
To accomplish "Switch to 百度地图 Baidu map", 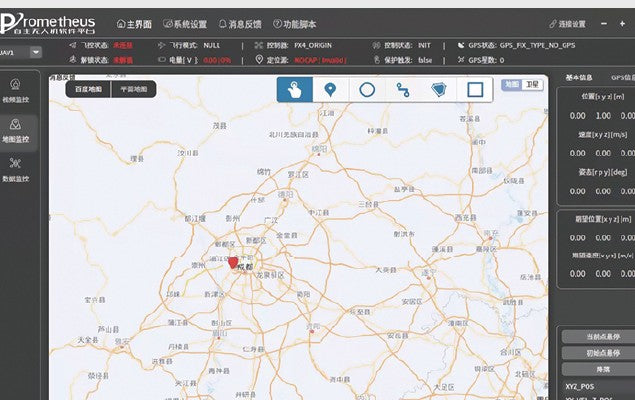I will coord(88,89).
